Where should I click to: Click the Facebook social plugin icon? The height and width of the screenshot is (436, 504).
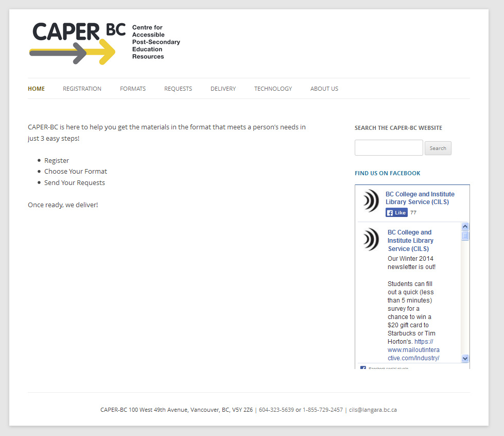tap(363, 367)
